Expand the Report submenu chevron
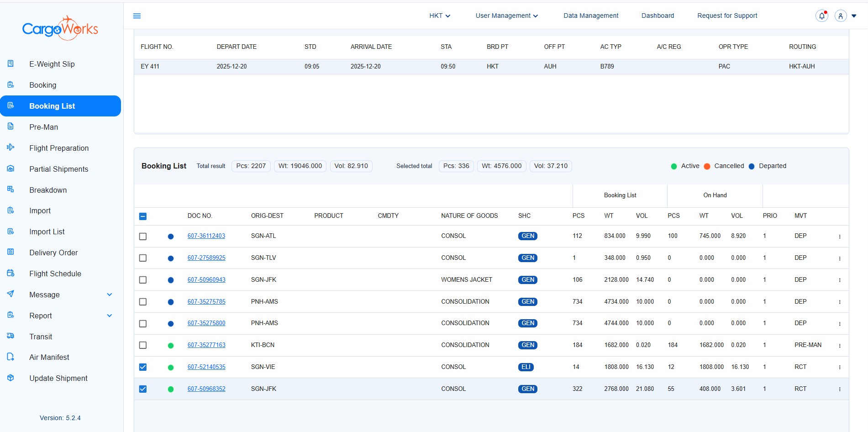The width and height of the screenshot is (868, 432). click(x=110, y=316)
